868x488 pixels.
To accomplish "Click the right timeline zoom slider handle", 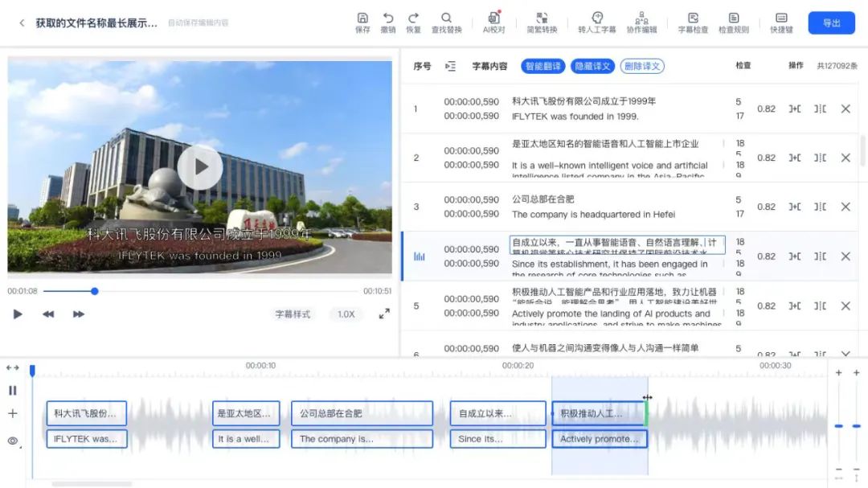I will pos(857,426).
